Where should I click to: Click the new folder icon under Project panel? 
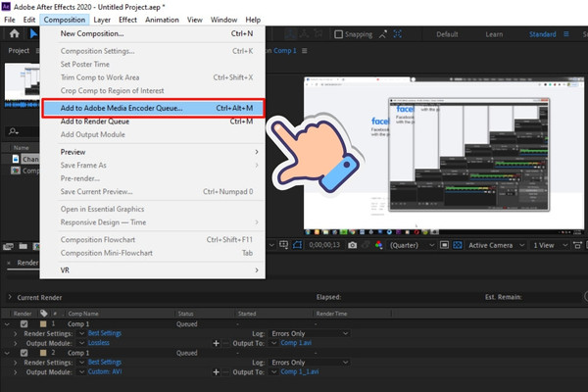pyautogui.click(x=24, y=246)
